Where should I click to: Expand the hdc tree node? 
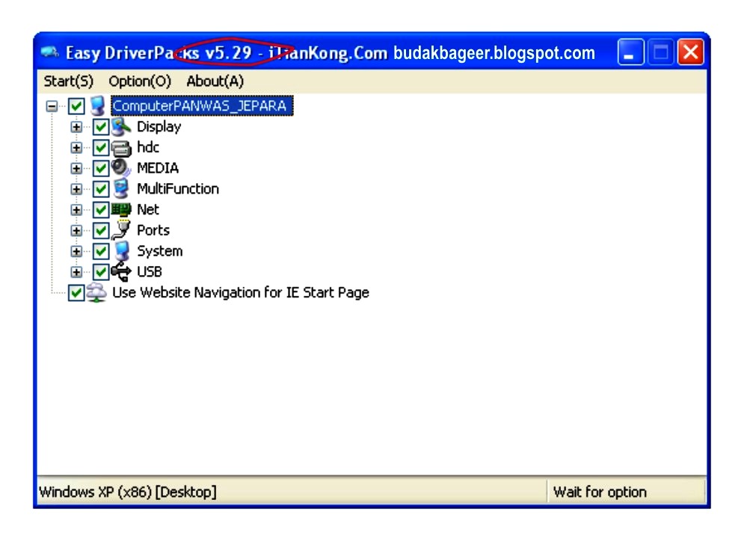(x=76, y=147)
